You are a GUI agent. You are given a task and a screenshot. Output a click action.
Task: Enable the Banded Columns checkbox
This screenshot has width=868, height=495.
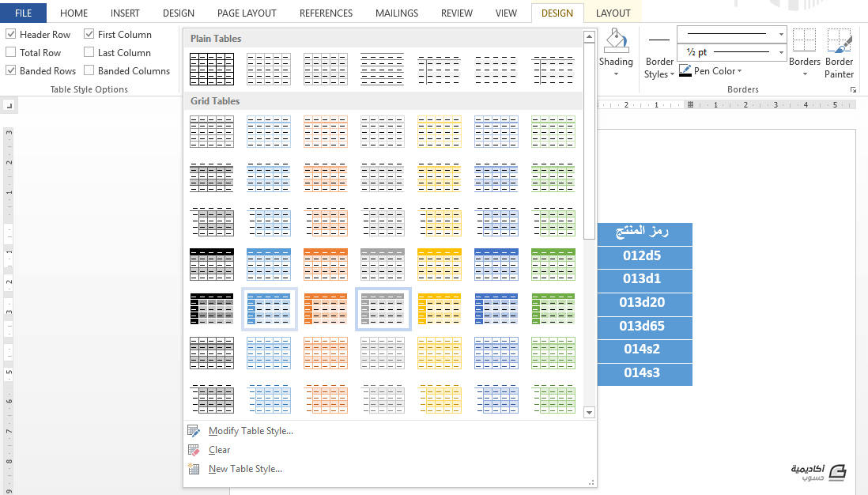coord(89,71)
